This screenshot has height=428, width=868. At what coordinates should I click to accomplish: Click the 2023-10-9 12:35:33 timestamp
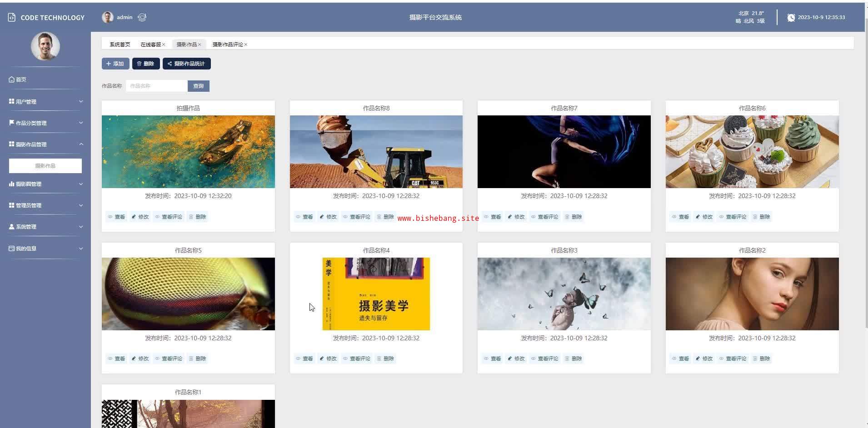pos(821,17)
